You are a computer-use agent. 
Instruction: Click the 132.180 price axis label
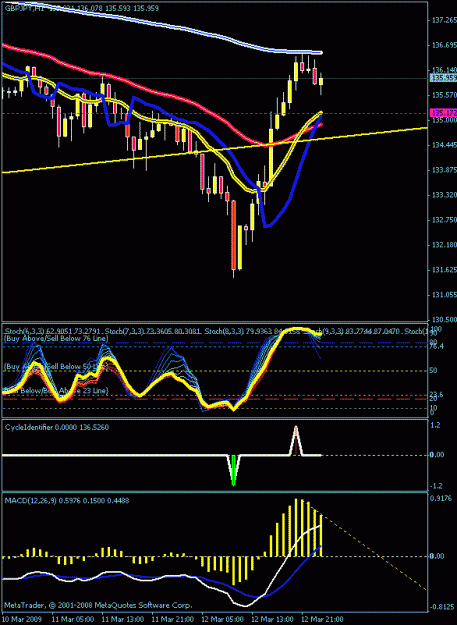pyautogui.click(x=445, y=245)
